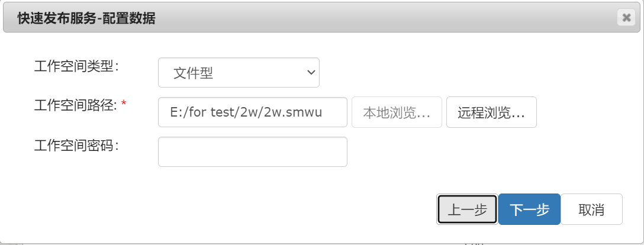The width and height of the screenshot is (644, 245).
Task: Select the 文件型 text in type selector
Action: coord(193,73)
